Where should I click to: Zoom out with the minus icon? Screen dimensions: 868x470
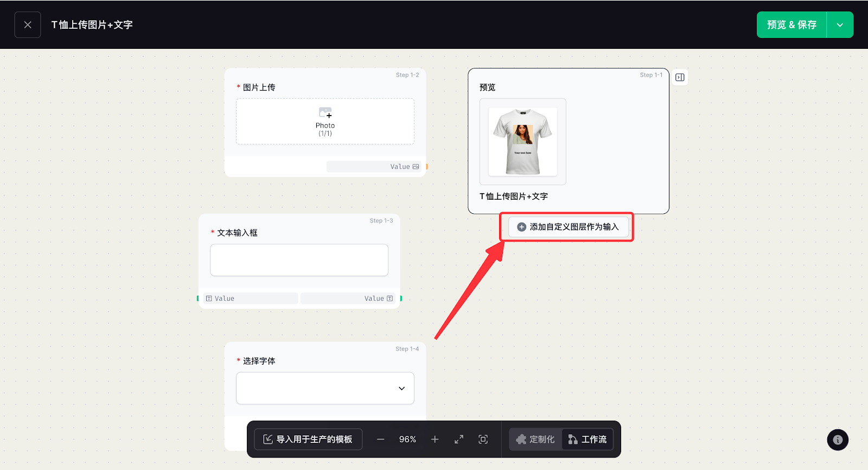click(x=381, y=439)
